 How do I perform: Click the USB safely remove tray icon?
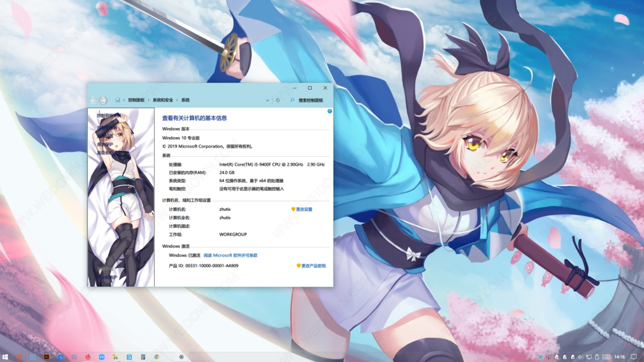(597, 357)
